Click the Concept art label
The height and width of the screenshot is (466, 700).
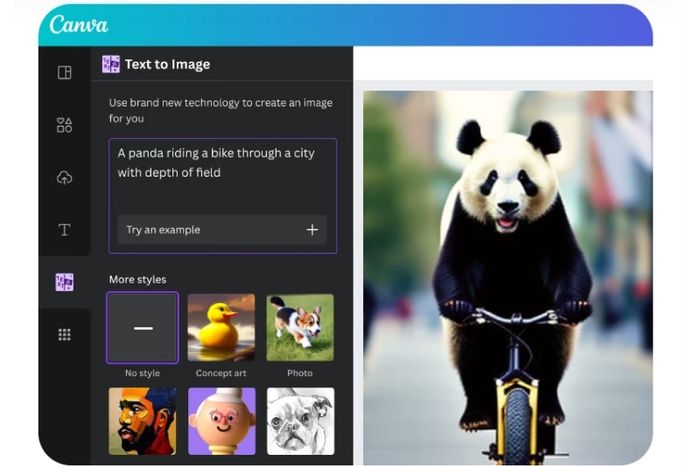[x=221, y=373]
